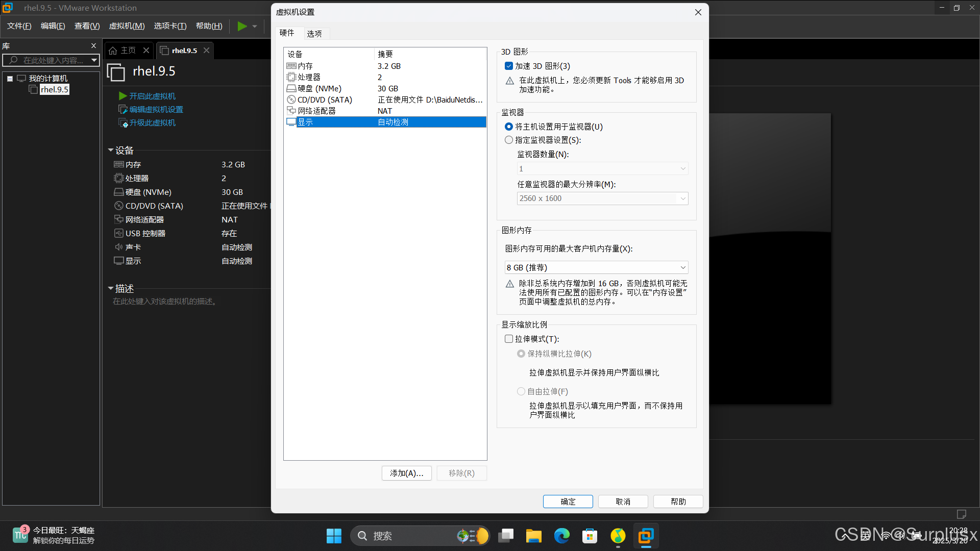Select the network adapter (网络适配器) row
Image resolution: width=980 pixels, height=551 pixels.
[316, 111]
